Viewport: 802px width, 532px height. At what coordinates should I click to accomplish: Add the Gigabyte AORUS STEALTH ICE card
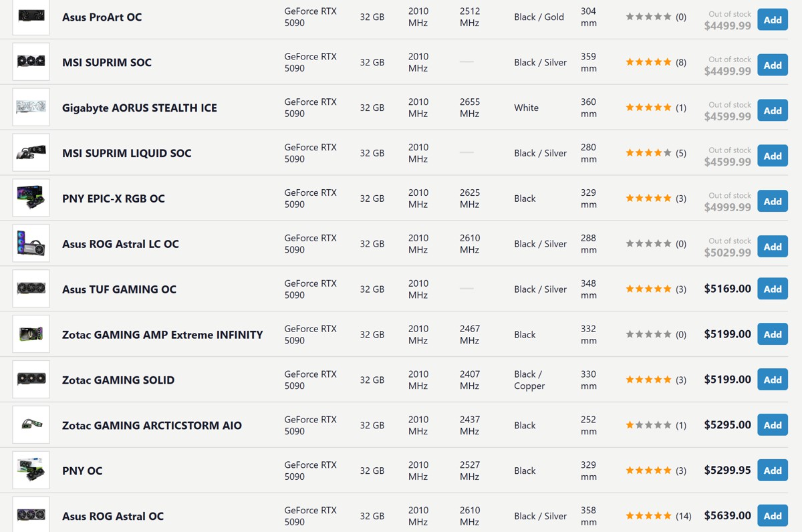[x=773, y=110]
